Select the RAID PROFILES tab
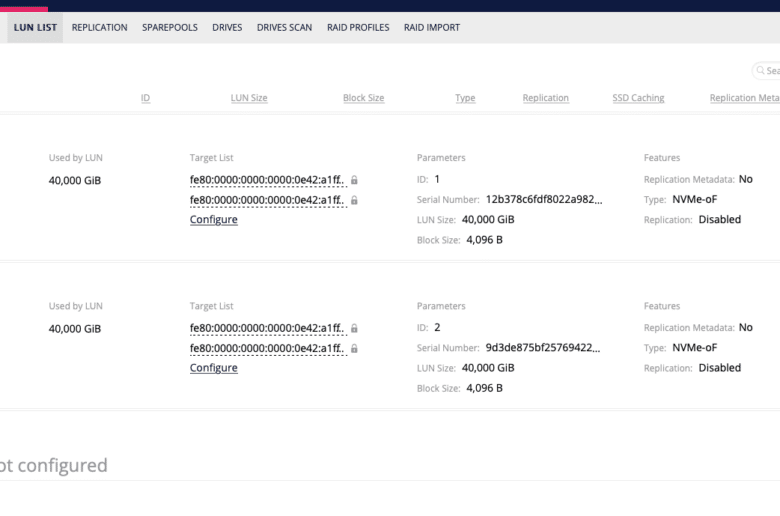 [358, 27]
